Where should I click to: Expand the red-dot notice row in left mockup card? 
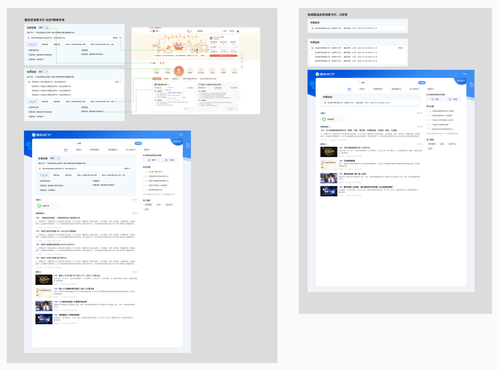[128, 169]
